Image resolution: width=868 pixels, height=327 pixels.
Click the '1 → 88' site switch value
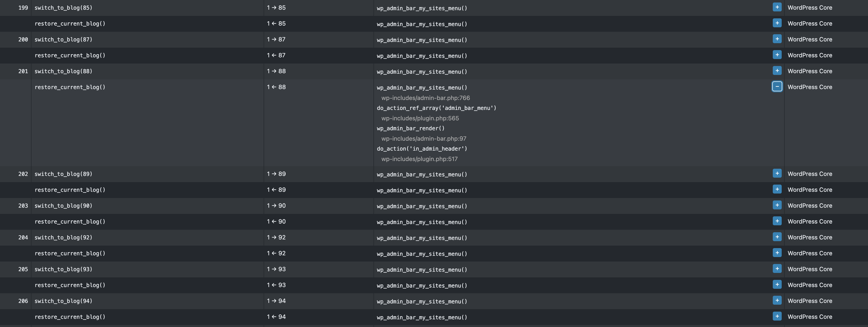point(276,71)
